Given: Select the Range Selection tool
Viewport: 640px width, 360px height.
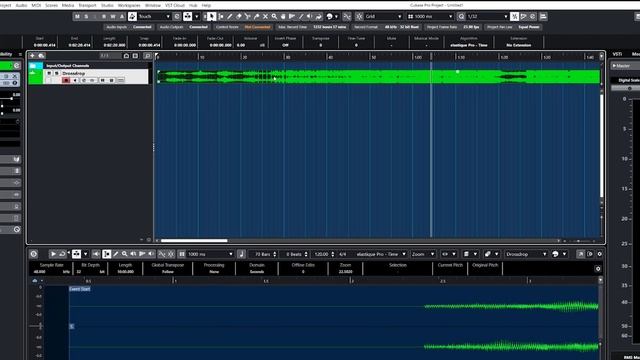Looking at the screenshot, I should pyautogui.click(x=221, y=16).
